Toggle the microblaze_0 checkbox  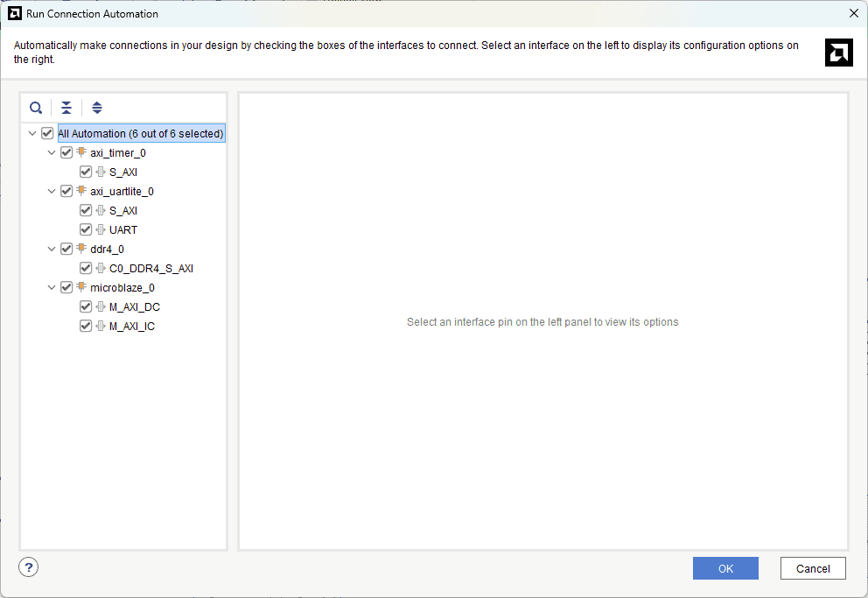click(66, 287)
